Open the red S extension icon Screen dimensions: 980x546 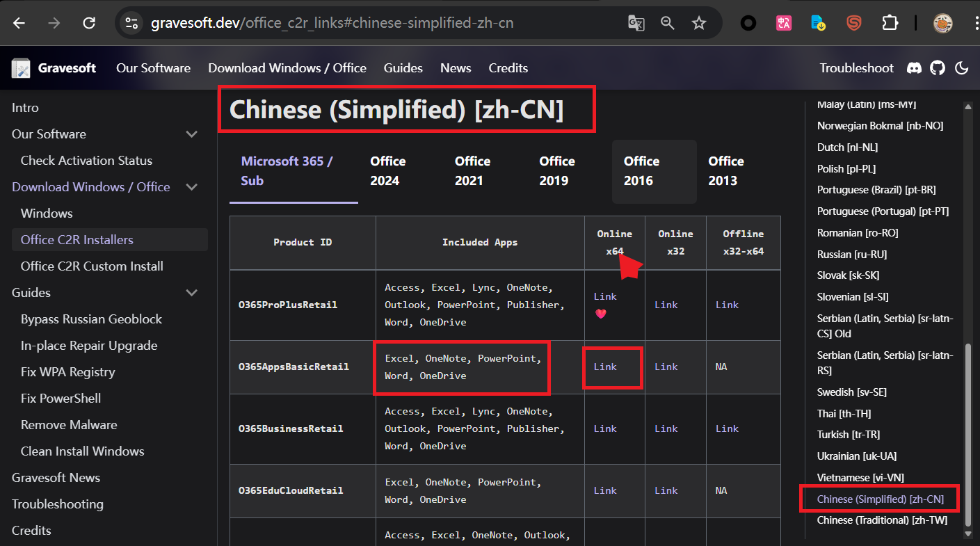(854, 23)
